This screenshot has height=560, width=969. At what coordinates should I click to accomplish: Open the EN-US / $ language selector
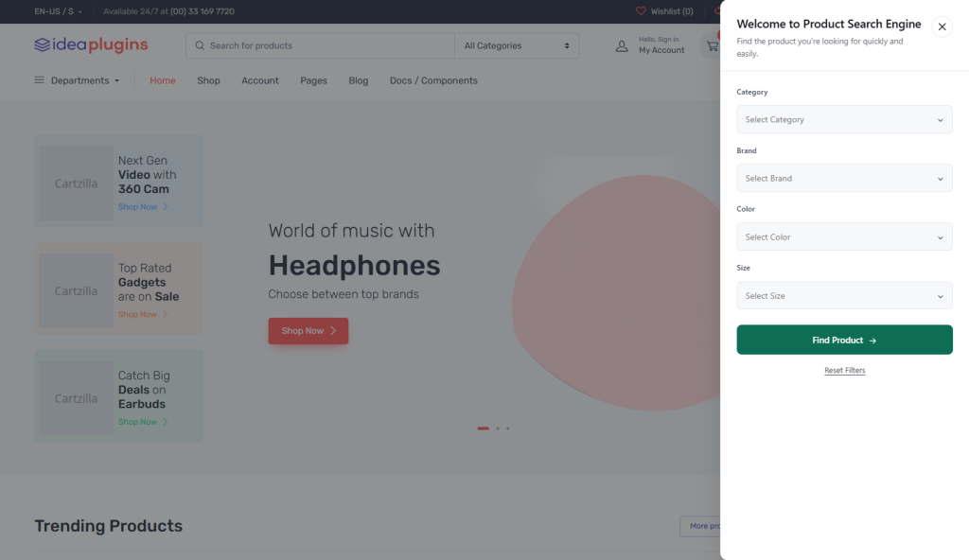coord(58,11)
